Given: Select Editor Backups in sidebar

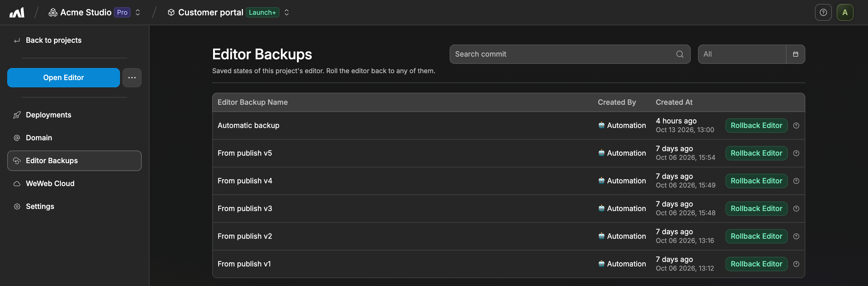Looking at the screenshot, I should pyautogui.click(x=74, y=161).
